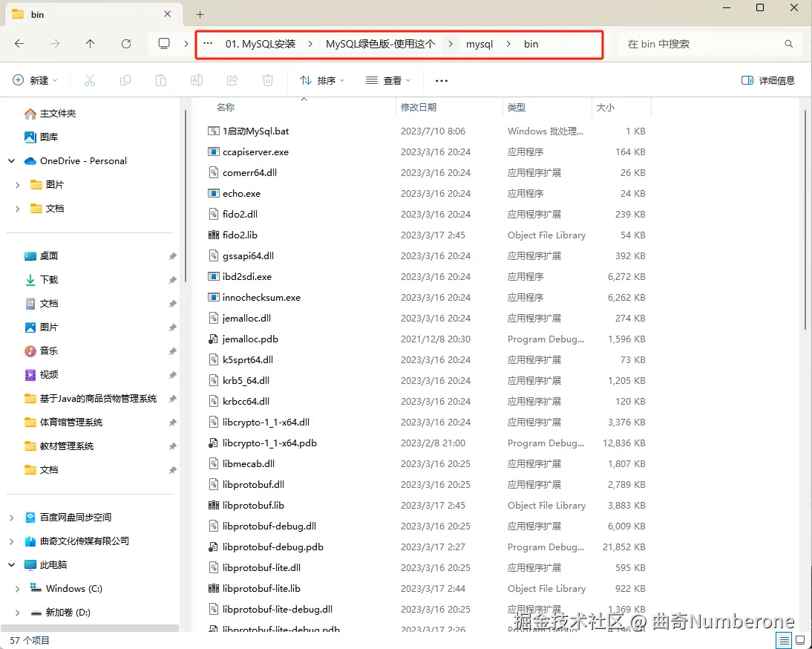The width and height of the screenshot is (812, 649).
Task: Open 教材管理系统 folder in sidebar
Action: [x=59, y=446]
